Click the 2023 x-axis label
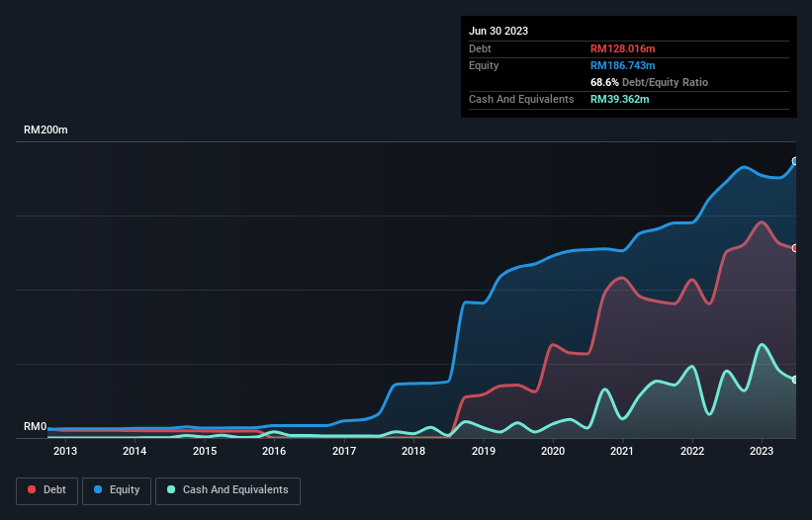 [762, 451]
